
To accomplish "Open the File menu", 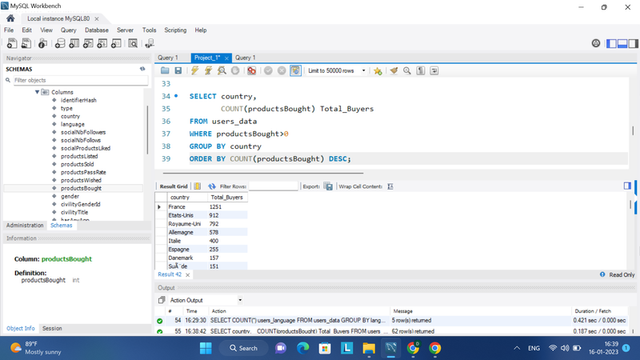I will coord(9,30).
